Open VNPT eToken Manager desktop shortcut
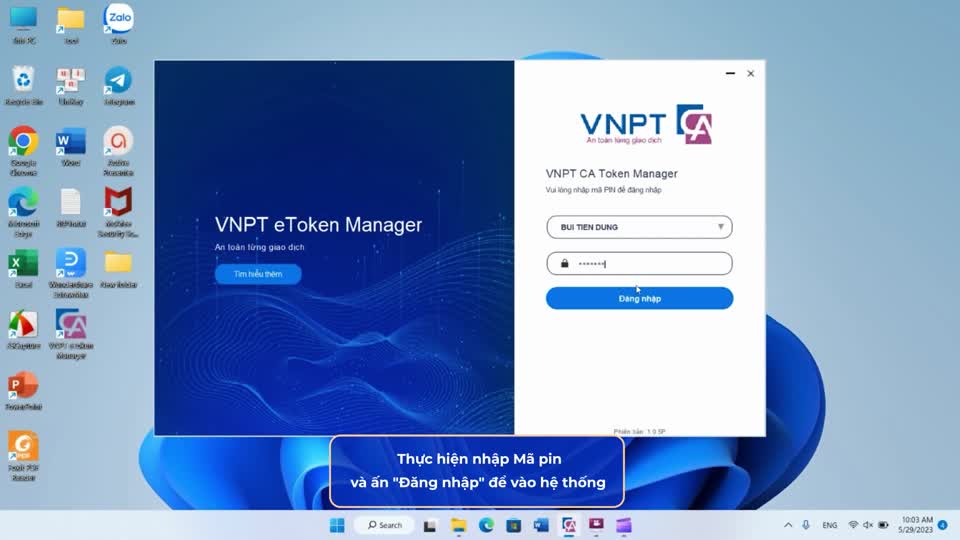This screenshot has width=960, height=540. [70, 333]
